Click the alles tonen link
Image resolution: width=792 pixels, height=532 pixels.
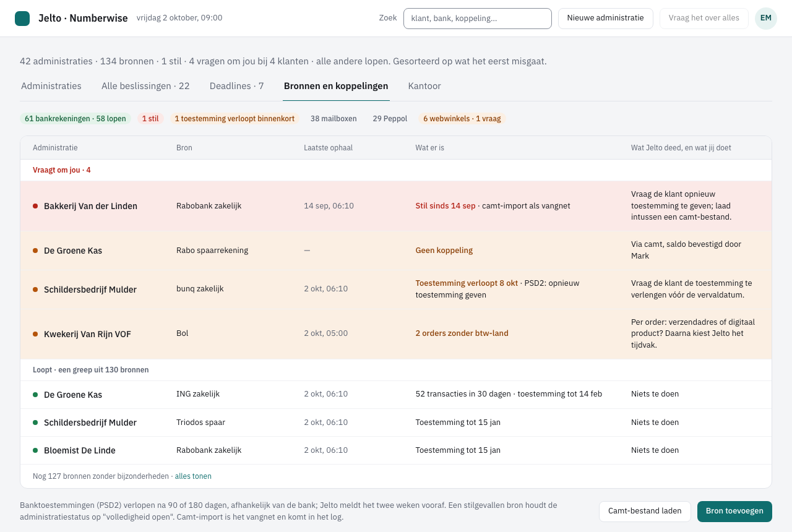point(193,476)
